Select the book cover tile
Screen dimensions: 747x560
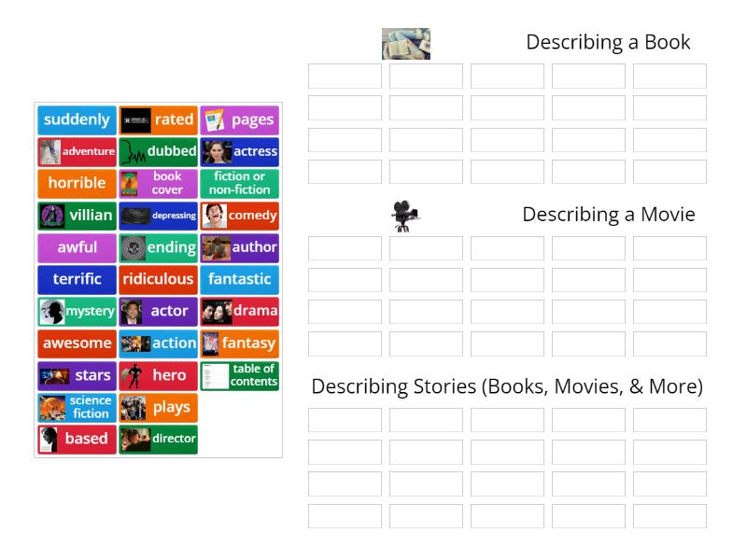(158, 183)
